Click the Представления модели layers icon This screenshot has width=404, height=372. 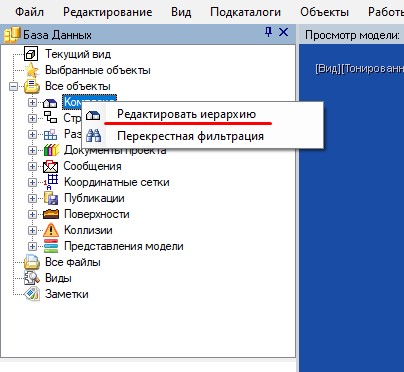click(x=51, y=246)
